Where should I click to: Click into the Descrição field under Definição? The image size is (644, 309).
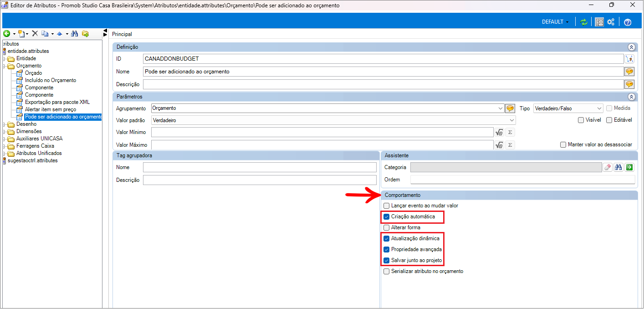(x=383, y=84)
